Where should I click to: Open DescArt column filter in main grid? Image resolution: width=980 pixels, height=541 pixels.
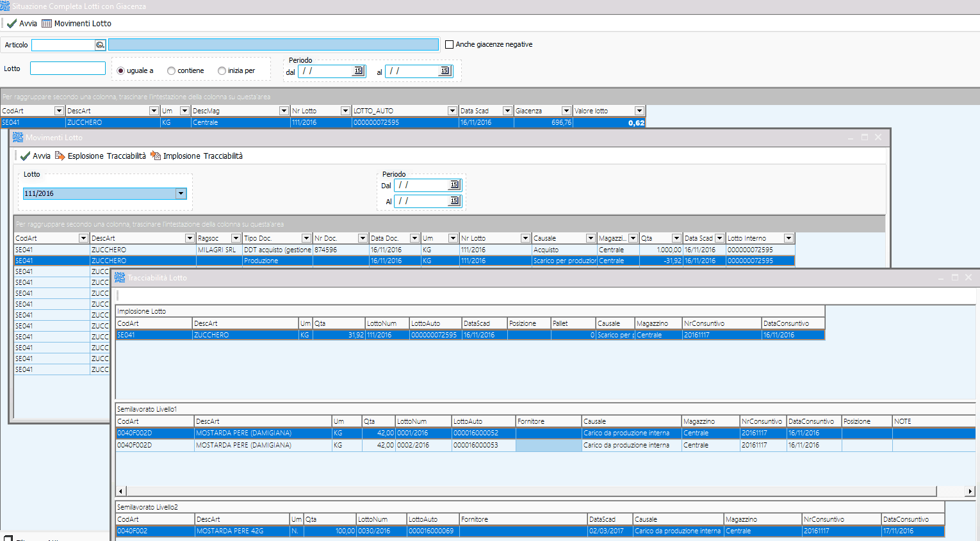(154, 111)
